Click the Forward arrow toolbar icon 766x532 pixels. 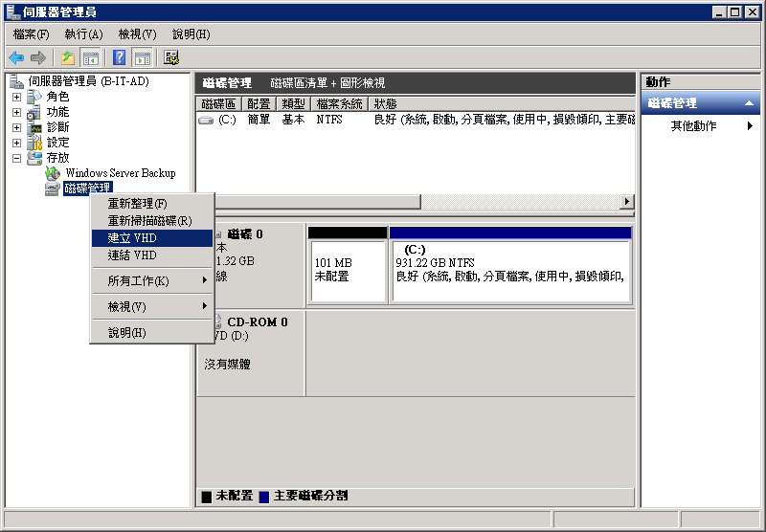click(x=38, y=58)
